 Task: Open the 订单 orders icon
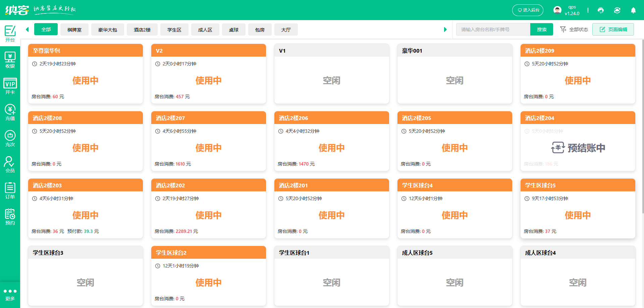click(10, 191)
